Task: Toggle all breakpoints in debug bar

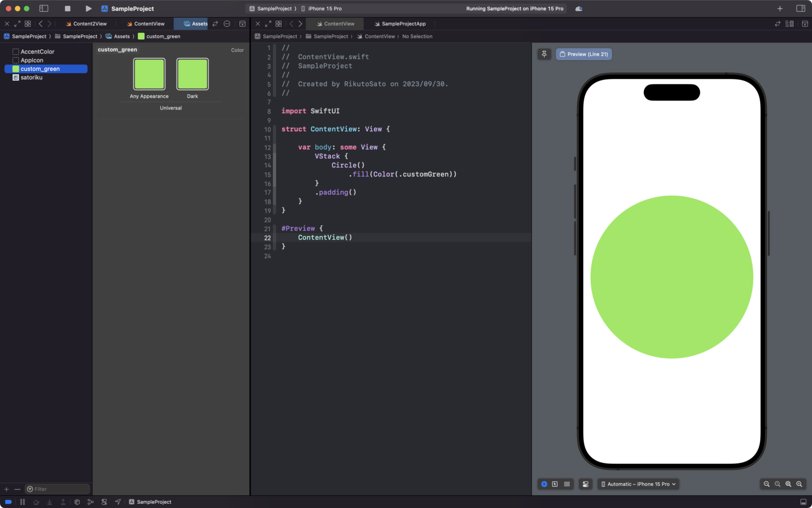Action: point(8,501)
